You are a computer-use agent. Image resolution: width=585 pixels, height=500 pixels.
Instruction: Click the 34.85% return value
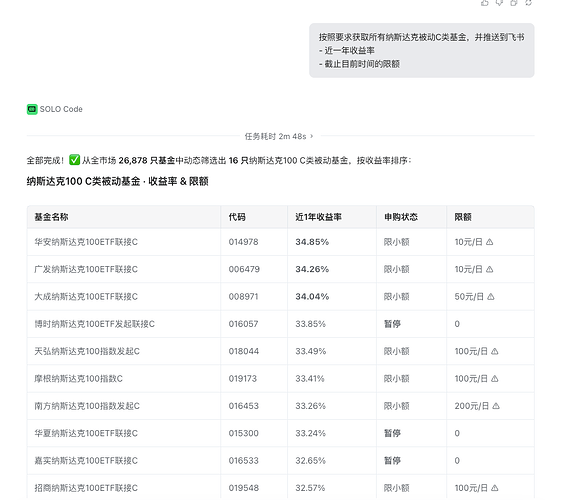point(312,242)
